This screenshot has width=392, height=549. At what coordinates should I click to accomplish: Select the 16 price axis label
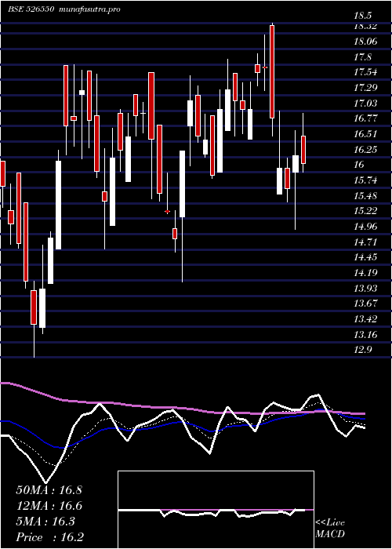click(359, 165)
